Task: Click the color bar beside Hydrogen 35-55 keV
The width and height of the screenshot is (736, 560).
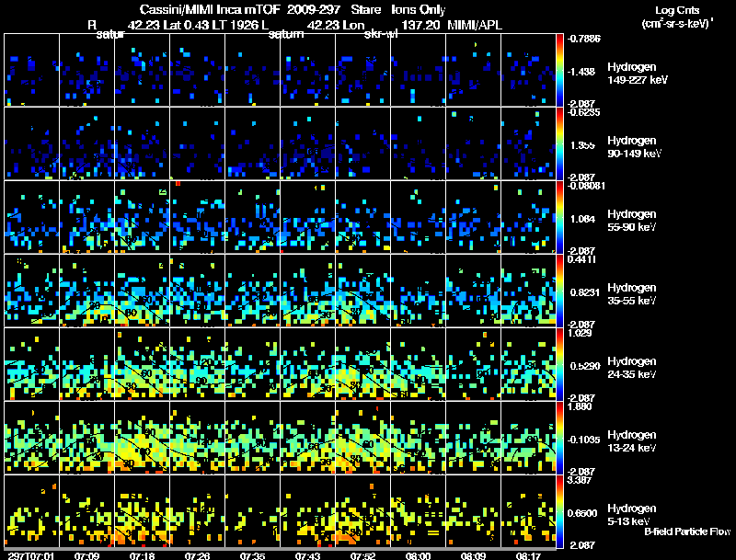Action: tap(559, 291)
